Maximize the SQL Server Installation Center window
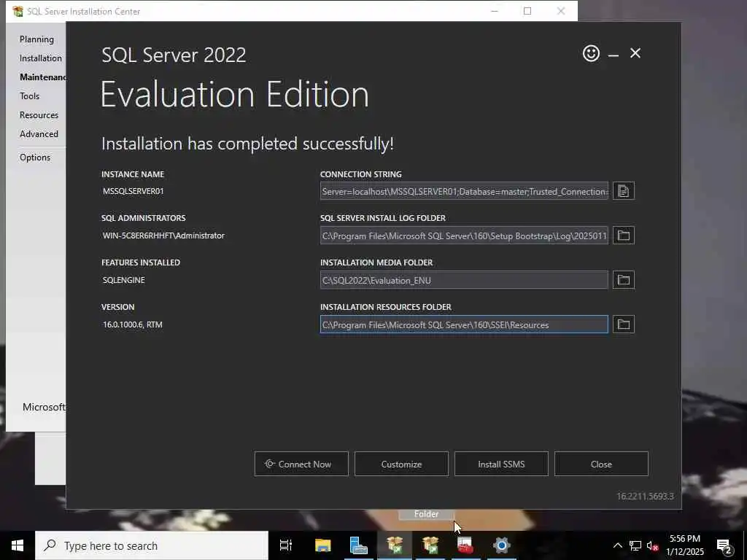The height and width of the screenshot is (560, 747). point(527,11)
